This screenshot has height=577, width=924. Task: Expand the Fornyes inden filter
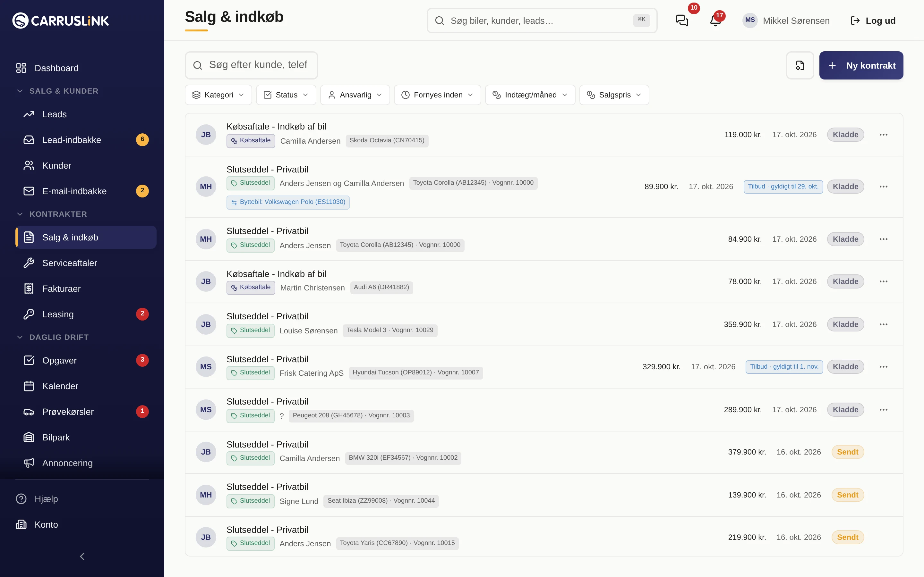point(438,95)
